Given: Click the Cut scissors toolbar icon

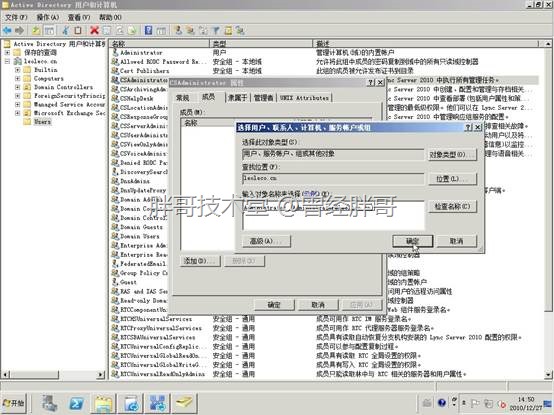Looking at the screenshot, I should coord(66,30).
